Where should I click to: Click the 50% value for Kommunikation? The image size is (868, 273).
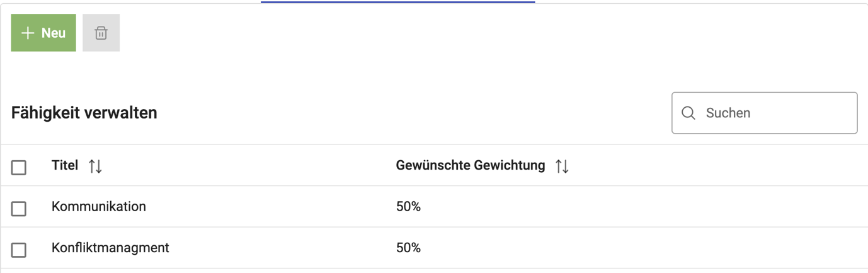[408, 207]
